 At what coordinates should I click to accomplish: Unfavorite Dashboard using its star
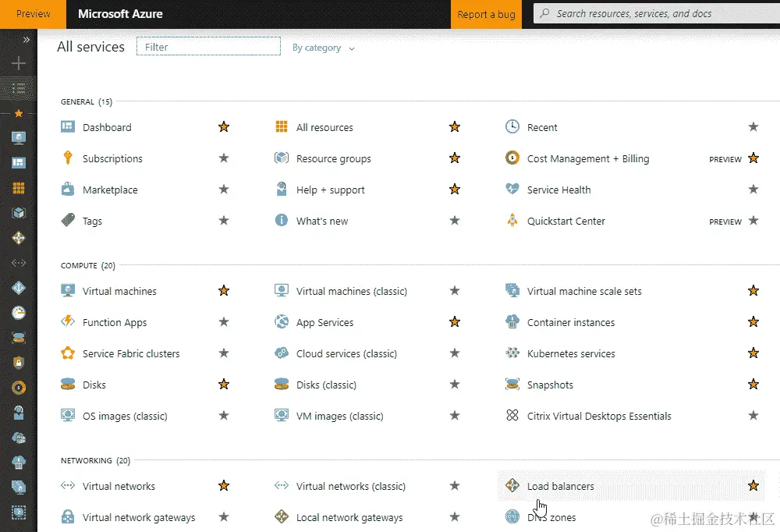click(224, 127)
